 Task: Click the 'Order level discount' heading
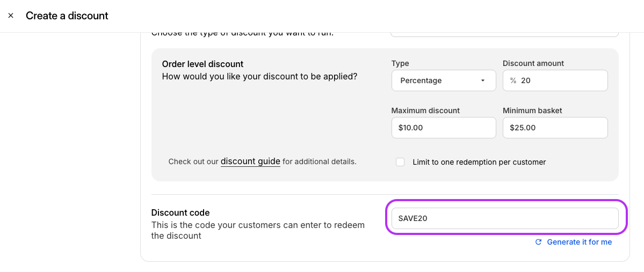point(202,64)
